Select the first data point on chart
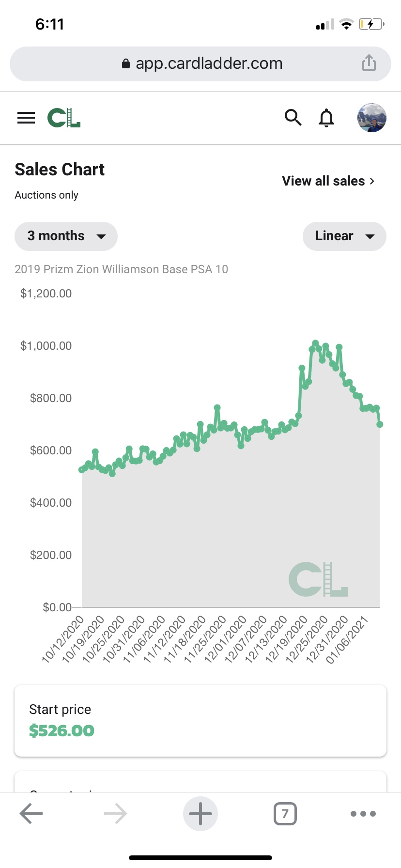 click(x=81, y=470)
